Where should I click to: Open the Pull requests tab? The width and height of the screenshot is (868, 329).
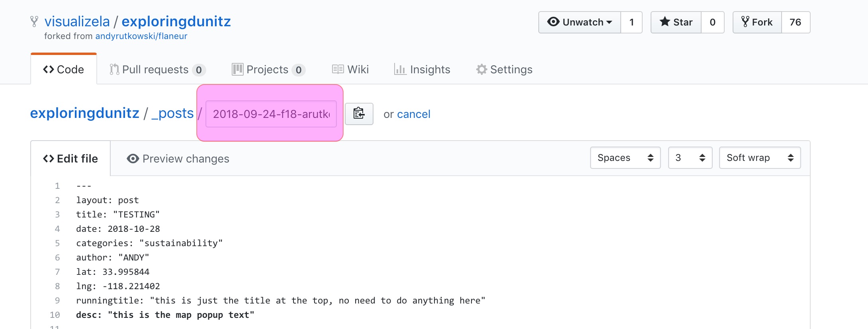pyautogui.click(x=157, y=70)
